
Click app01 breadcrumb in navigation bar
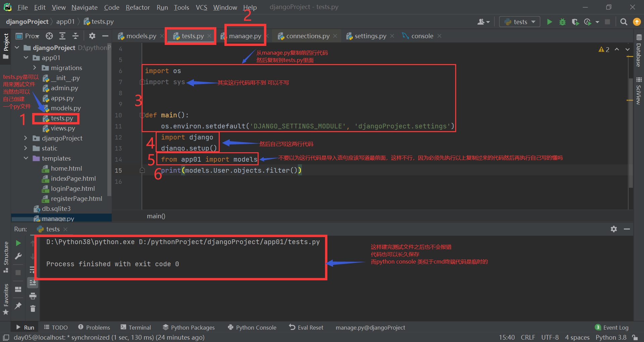tap(65, 22)
